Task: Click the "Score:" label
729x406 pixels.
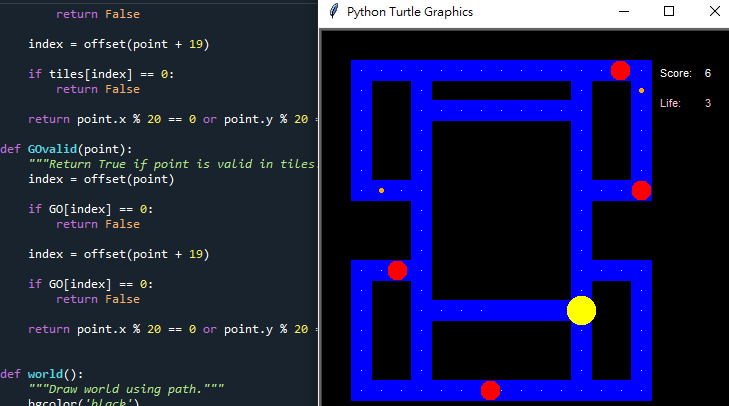Action: [676, 73]
